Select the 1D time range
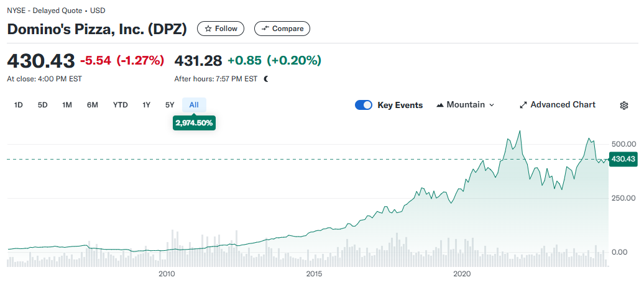Screen dimensions: 644x285 (19, 105)
